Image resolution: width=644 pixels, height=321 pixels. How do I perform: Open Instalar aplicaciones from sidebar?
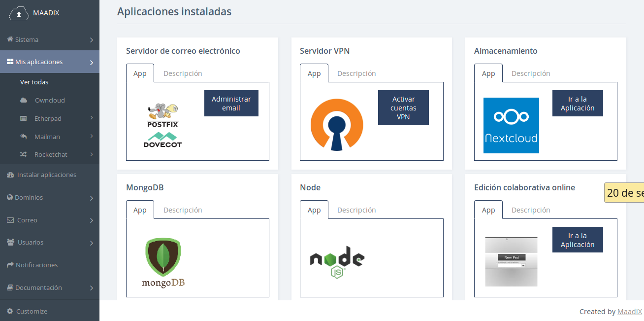[47, 175]
